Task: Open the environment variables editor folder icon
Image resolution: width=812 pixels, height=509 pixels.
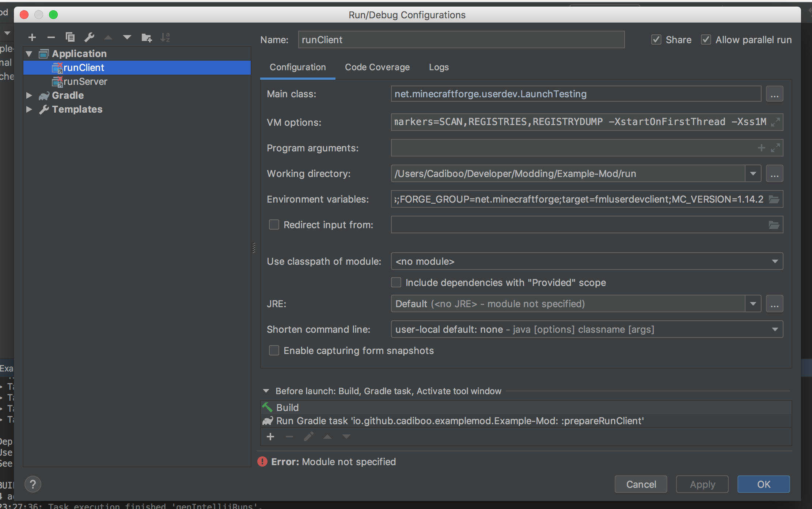Action: click(774, 199)
